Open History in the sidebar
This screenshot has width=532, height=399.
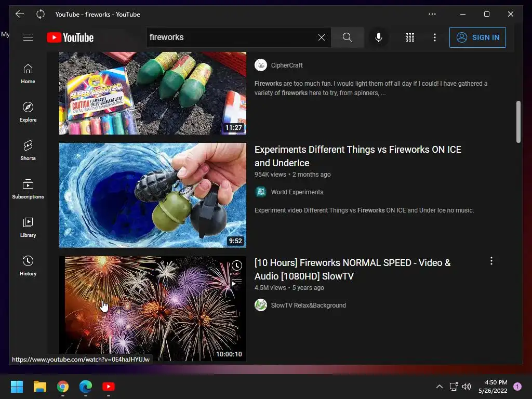(x=28, y=265)
